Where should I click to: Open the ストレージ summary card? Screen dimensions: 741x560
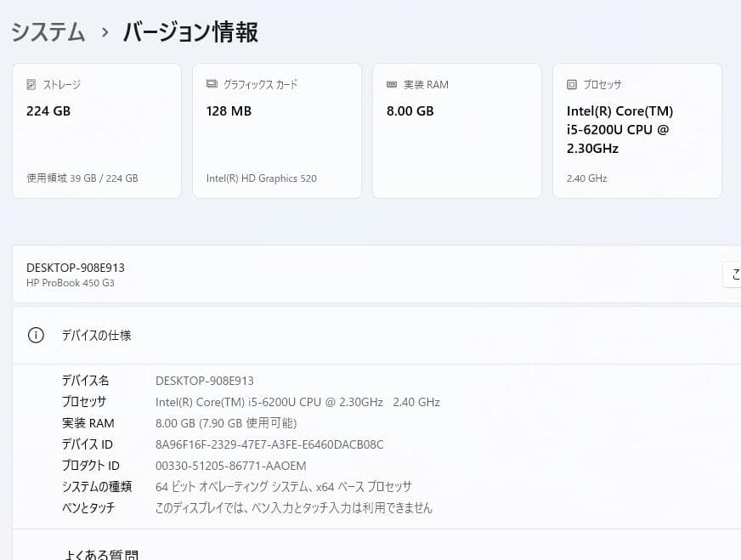[96, 130]
